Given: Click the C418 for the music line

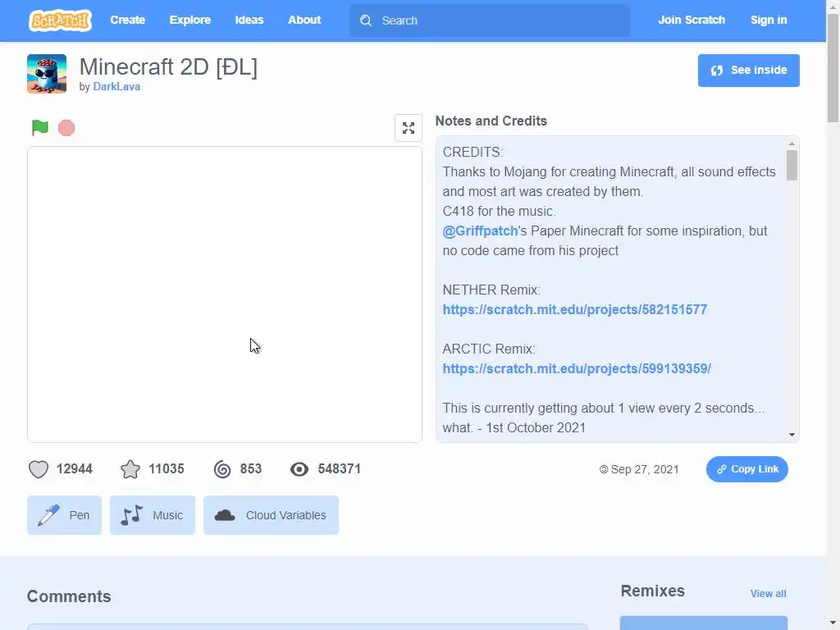Looking at the screenshot, I should click(x=499, y=211).
